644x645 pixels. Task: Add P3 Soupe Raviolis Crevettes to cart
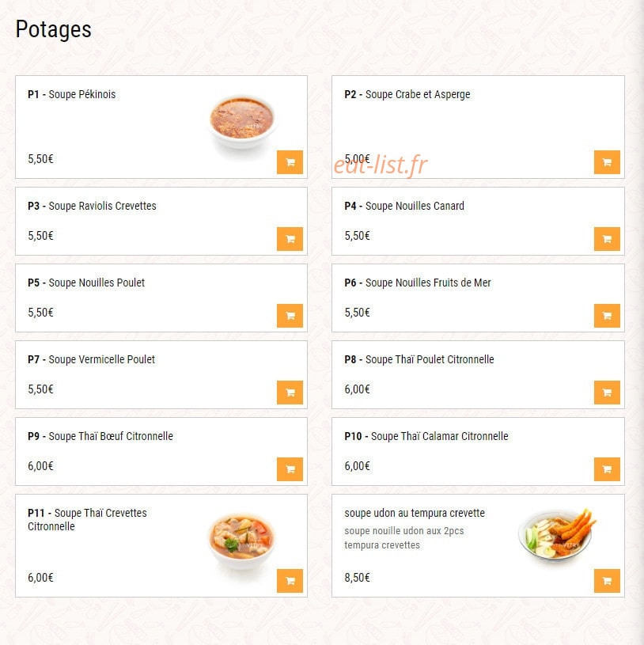(x=290, y=238)
